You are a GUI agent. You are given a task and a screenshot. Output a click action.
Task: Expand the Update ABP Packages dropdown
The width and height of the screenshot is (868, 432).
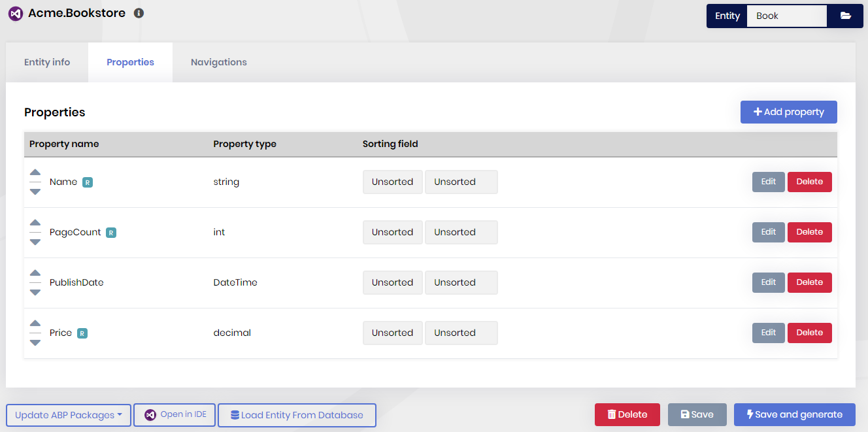point(69,415)
